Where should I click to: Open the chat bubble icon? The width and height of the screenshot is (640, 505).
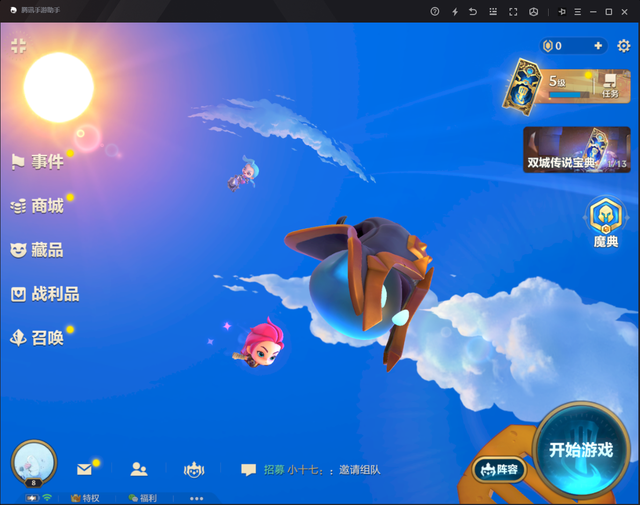tap(248, 470)
